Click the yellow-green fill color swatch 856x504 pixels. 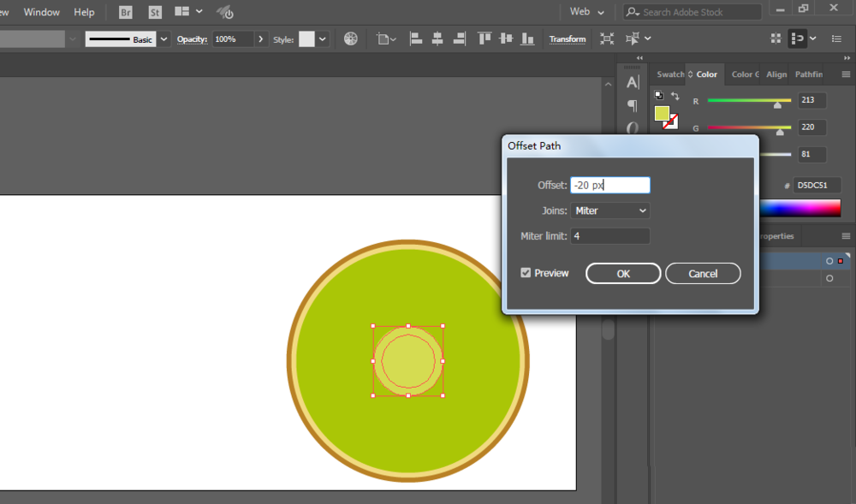click(662, 113)
